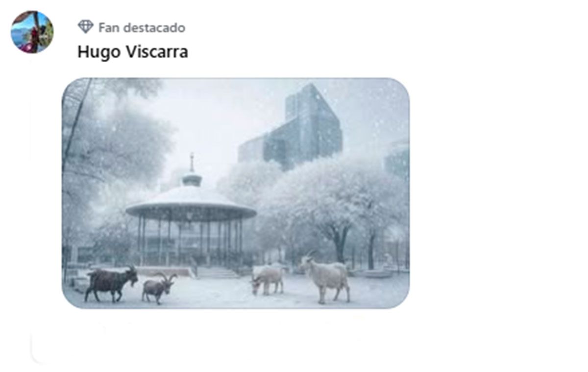
Task: Click the "Fan destacado" label text
Action: point(142,28)
